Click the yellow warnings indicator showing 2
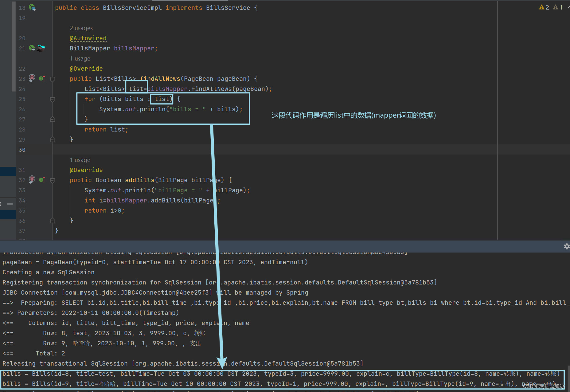570x392 pixels. click(x=544, y=7)
